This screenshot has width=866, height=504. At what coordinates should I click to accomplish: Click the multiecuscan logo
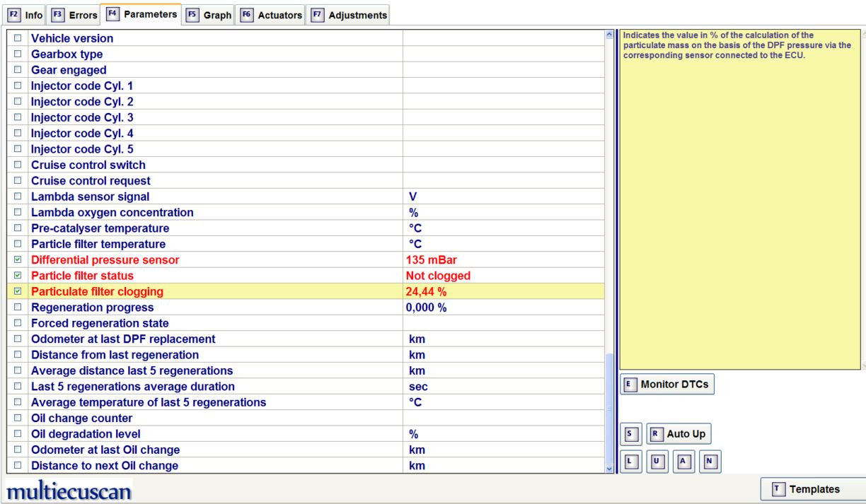point(68,489)
